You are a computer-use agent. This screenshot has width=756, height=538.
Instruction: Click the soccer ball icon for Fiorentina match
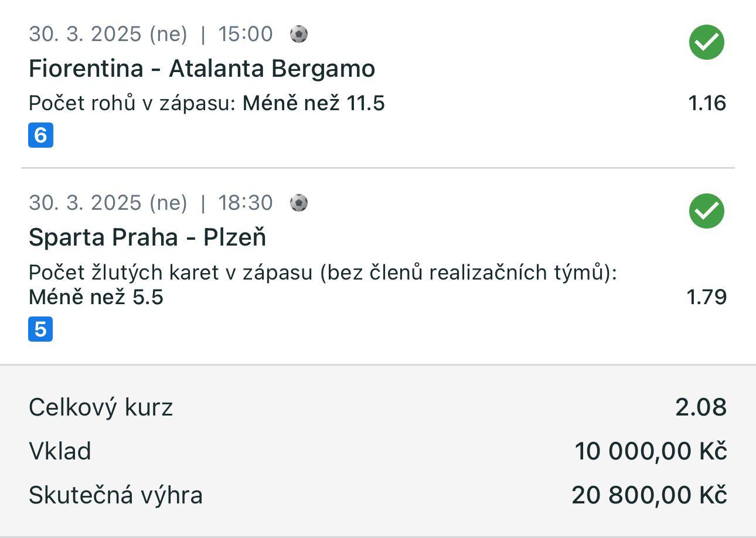(x=299, y=35)
